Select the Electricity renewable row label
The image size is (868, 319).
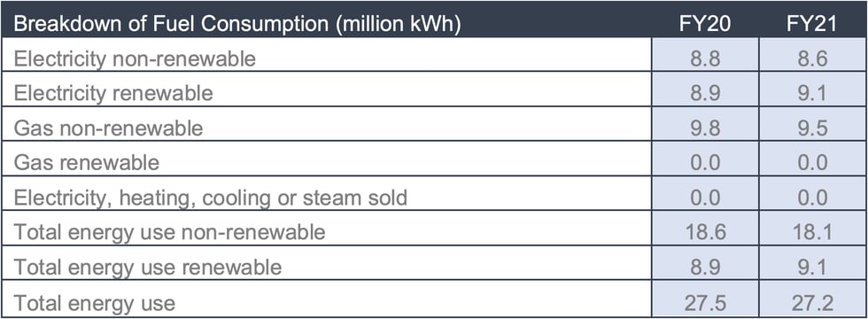[x=113, y=94]
